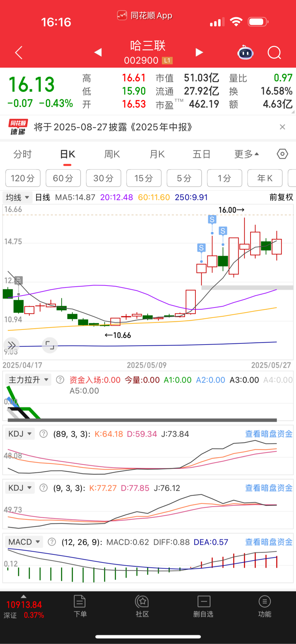Open help icon for KDJ (89,3,3)

(x=44, y=434)
